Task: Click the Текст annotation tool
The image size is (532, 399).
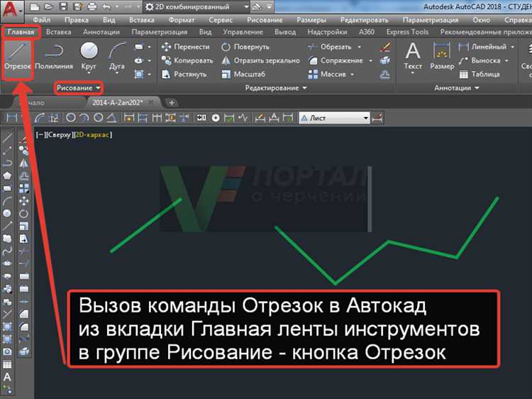Action: tap(413, 56)
